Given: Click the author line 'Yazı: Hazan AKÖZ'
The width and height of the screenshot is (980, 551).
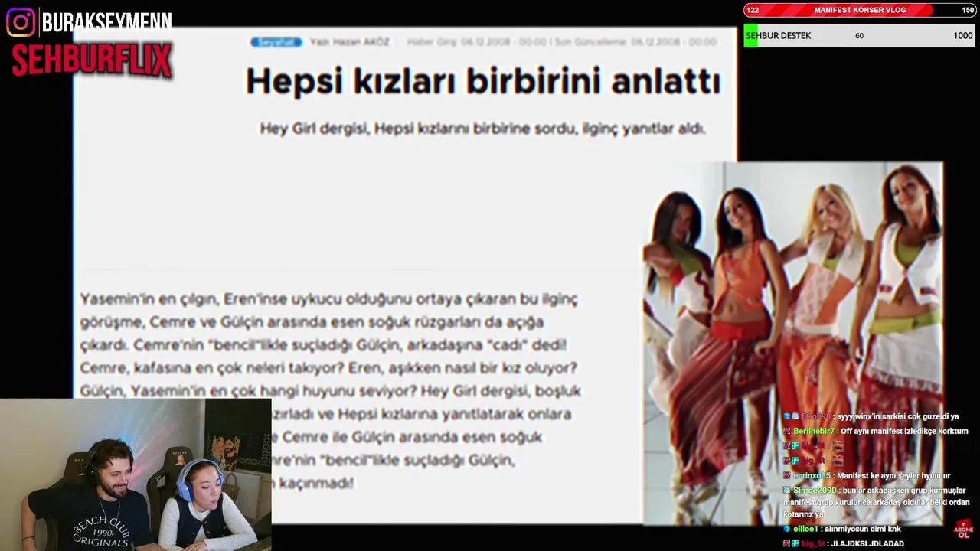Looking at the screenshot, I should coord(349,42).
